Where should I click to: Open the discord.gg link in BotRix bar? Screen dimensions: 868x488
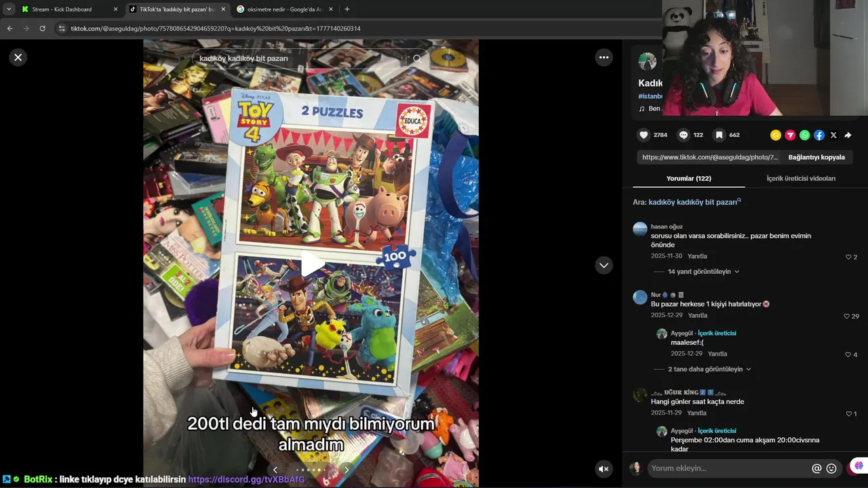pos(246,479)
